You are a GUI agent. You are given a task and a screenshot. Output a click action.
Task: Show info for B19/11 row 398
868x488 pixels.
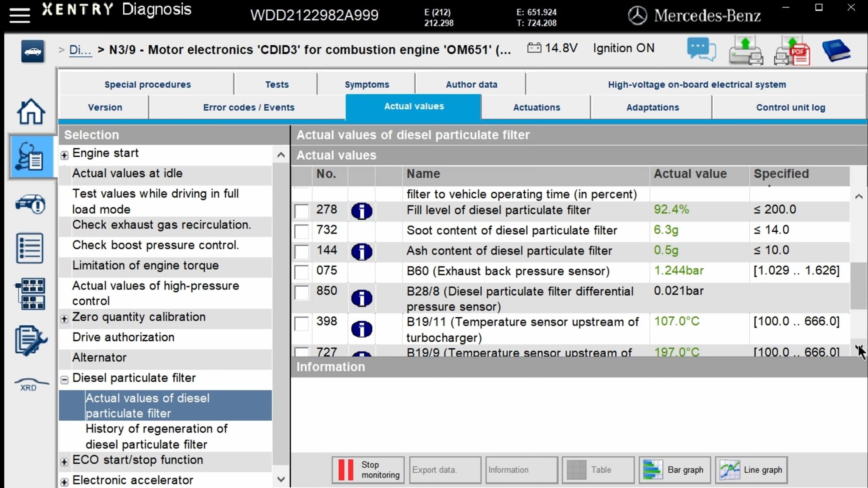(362, 329)
